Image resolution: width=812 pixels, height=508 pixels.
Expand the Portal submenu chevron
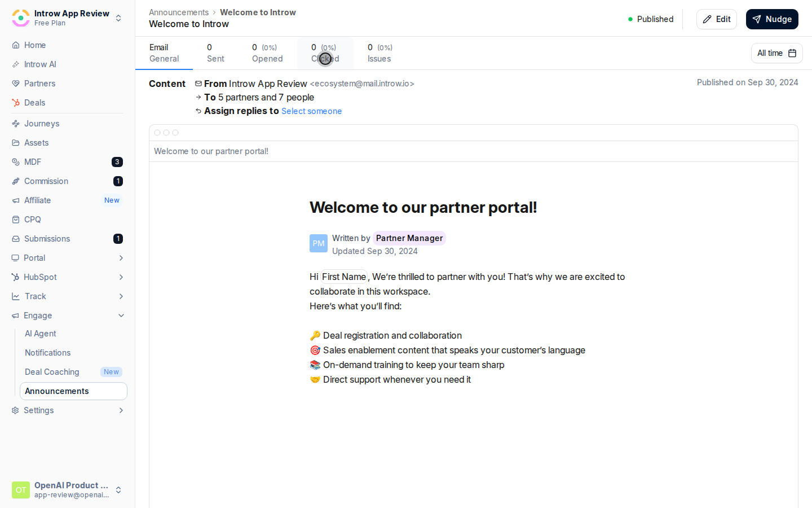(x=121, y=258)
